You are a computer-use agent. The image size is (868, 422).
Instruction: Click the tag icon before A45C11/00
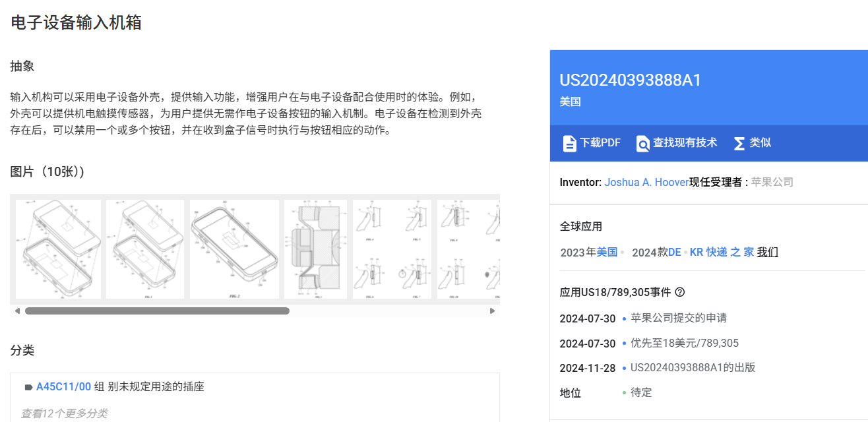click(28, 387)
